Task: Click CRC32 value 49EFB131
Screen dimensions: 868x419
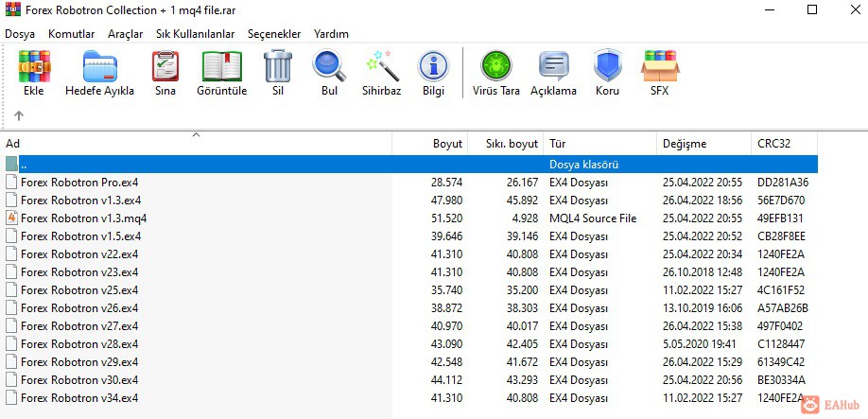Action: point(780,218)
